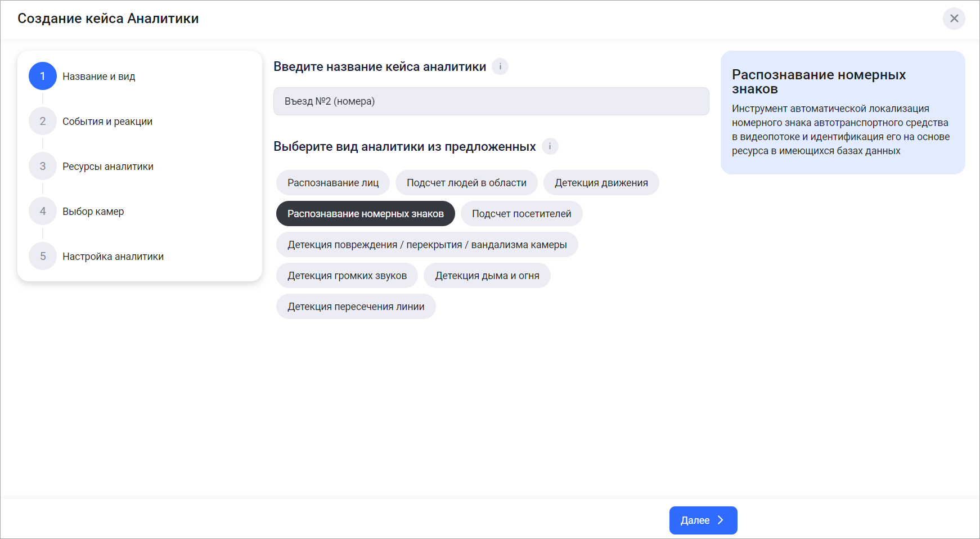
Task: Open step 3 Ресурсы аналитики
Action: point(107,167)
